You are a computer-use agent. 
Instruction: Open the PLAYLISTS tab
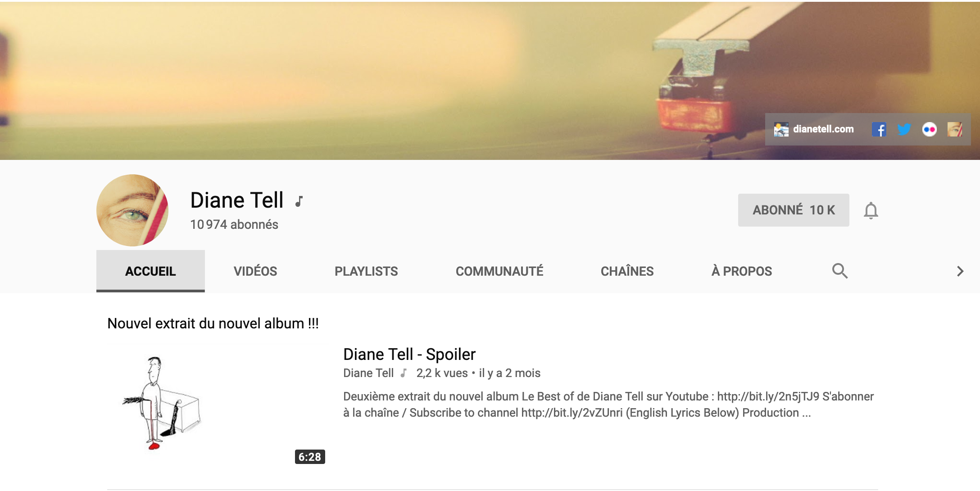(366, 271)
